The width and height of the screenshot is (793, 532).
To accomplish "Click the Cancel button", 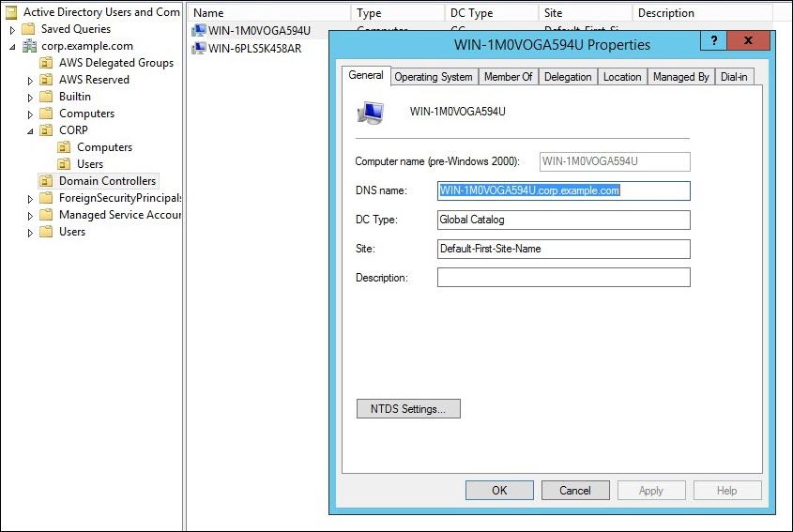I will tap(575, 491).
